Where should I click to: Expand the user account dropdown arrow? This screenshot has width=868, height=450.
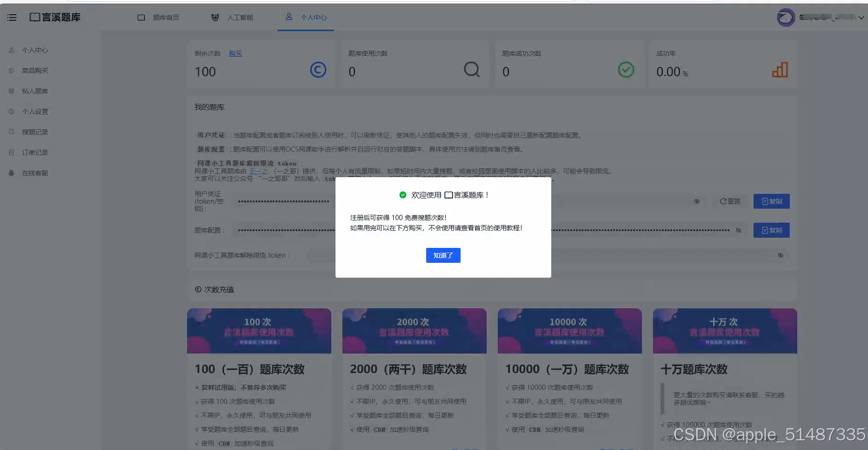tap(861, 18)
